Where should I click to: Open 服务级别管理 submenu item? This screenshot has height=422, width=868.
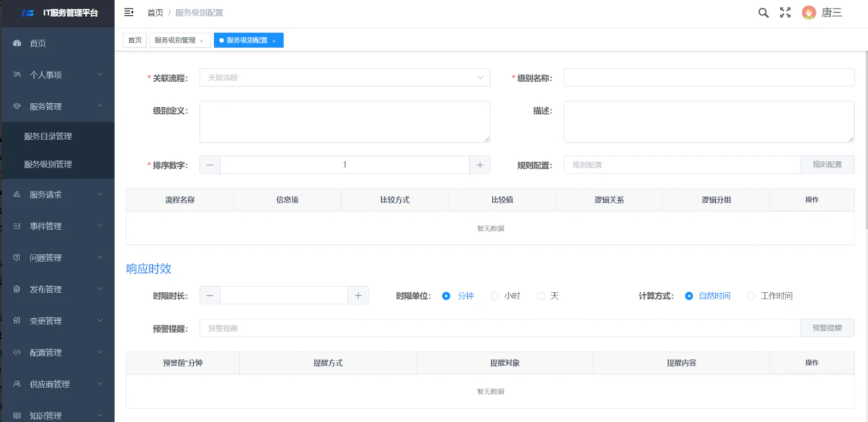(x=58, y=164)
